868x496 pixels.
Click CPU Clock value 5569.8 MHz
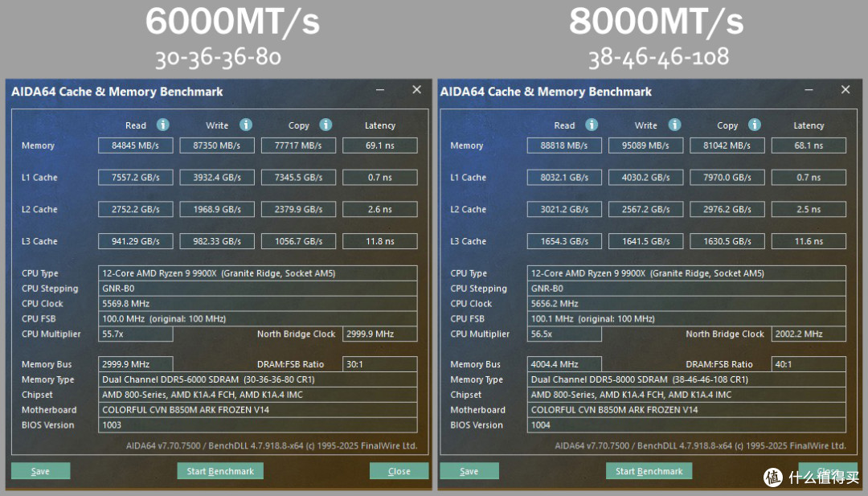[x=258, y=303]
